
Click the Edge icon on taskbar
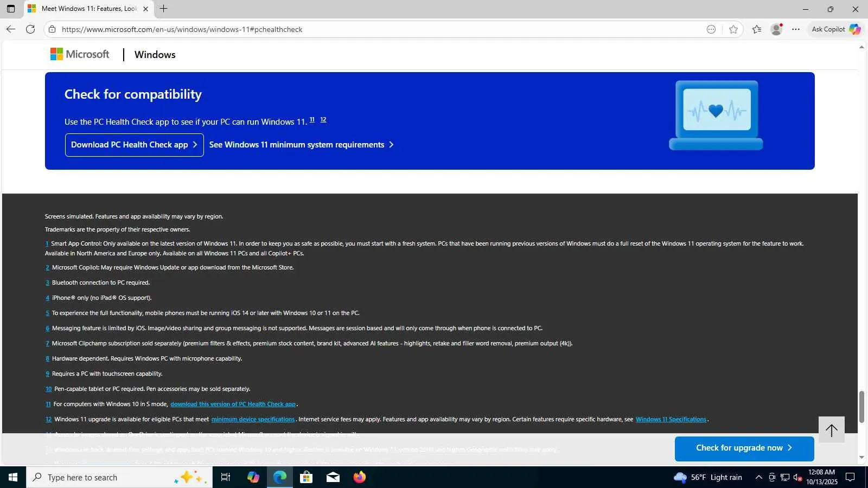click(x=280, y=477)
